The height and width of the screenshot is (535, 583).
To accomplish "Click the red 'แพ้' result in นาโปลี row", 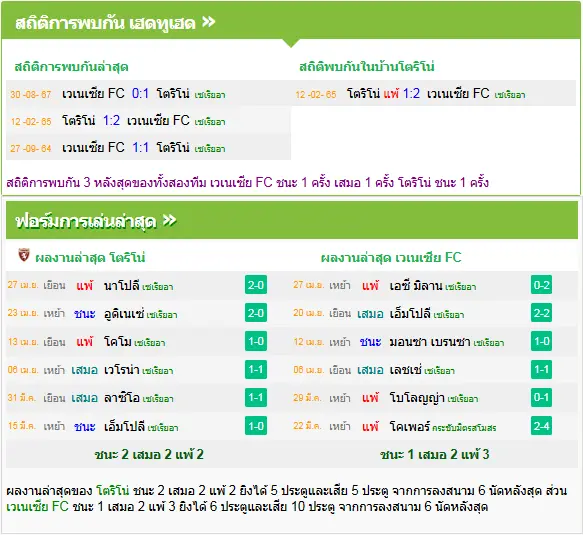I will coord(85,286).
